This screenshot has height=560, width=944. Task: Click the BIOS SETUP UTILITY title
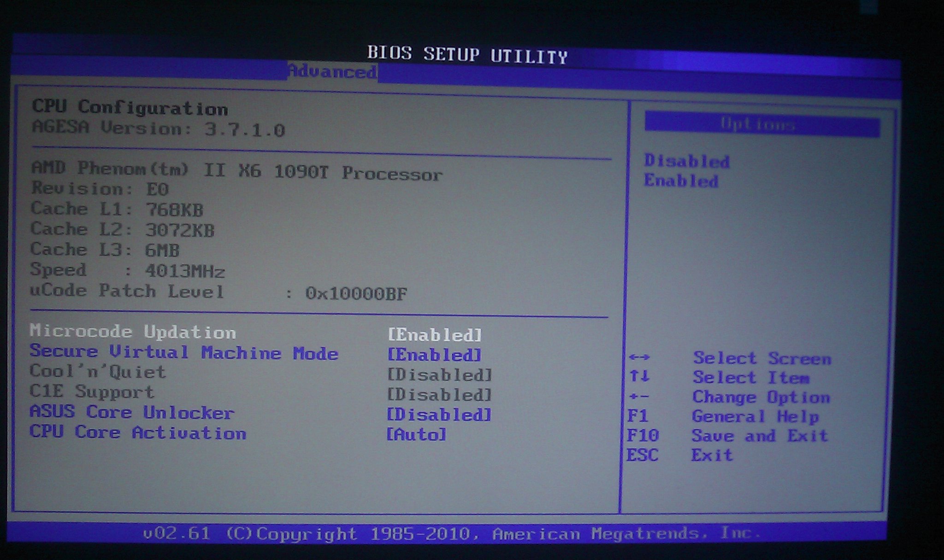(x=467, y=55)
